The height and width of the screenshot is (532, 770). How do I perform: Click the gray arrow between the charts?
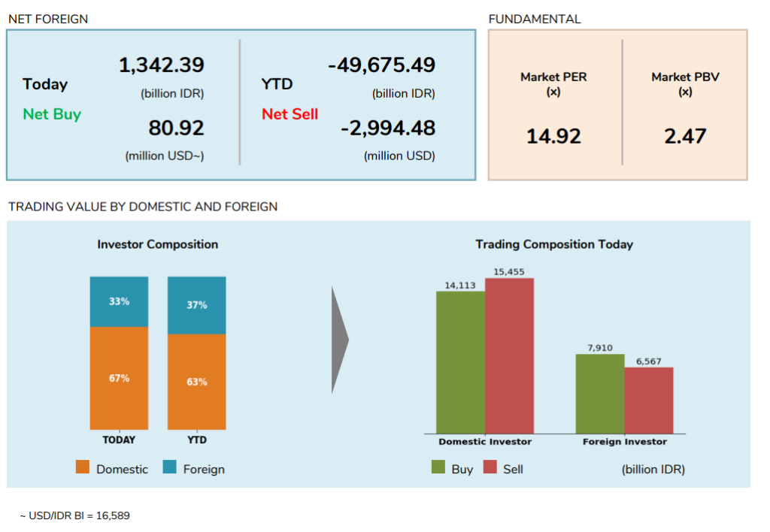[339, 340]
